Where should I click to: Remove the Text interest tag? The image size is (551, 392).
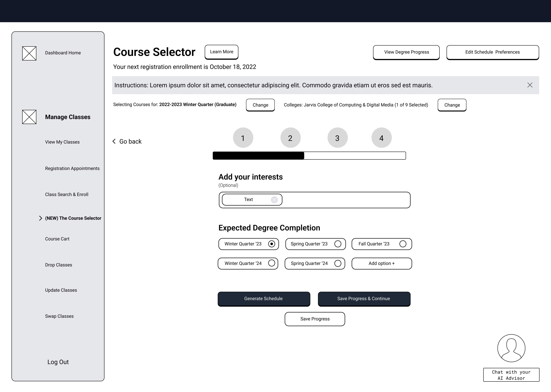274,200
